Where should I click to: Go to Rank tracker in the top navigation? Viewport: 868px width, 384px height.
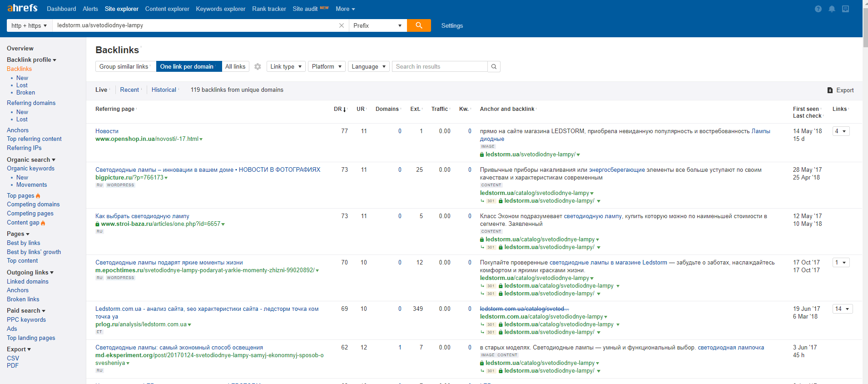(269, 9)
